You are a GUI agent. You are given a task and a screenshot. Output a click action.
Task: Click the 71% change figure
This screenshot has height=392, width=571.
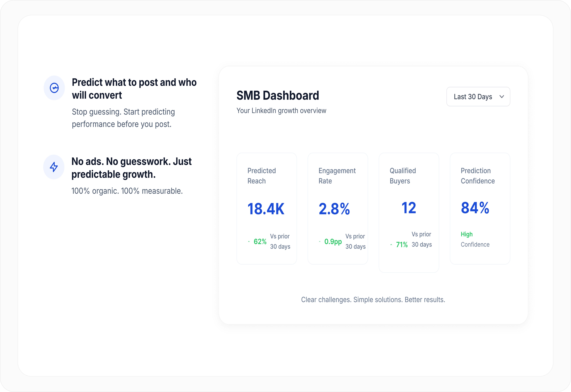pos(402,245)
